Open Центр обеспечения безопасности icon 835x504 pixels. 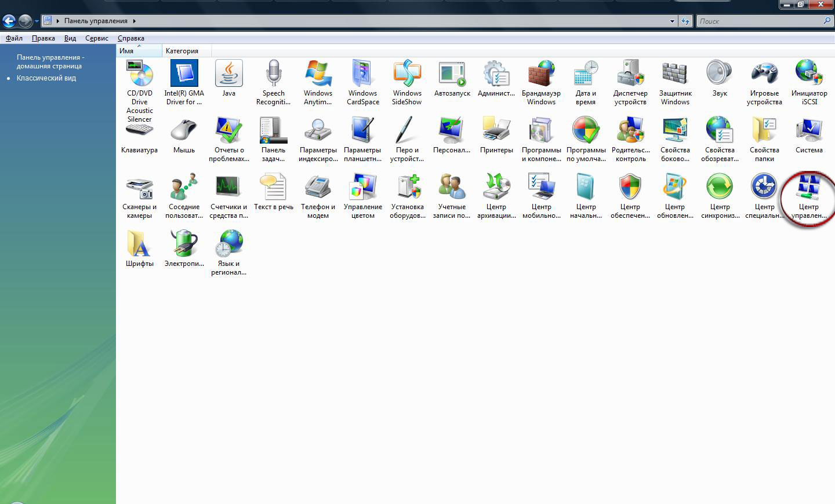point(631,187)
